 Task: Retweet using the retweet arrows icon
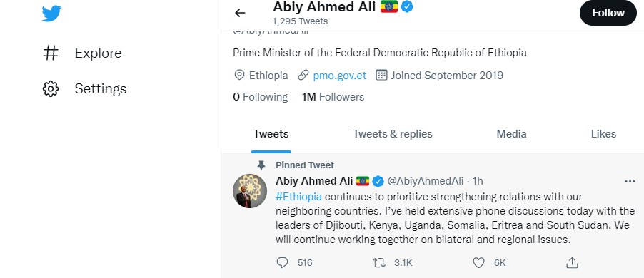click(378, 262)
